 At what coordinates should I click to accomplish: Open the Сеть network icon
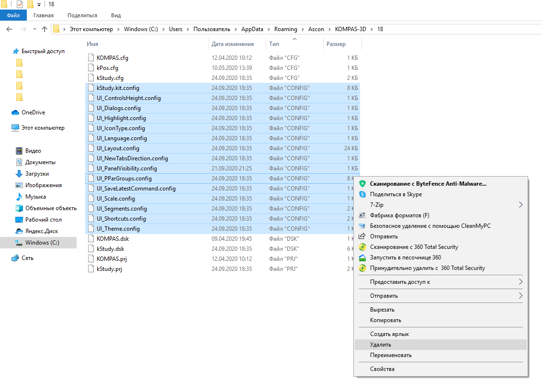15,258
